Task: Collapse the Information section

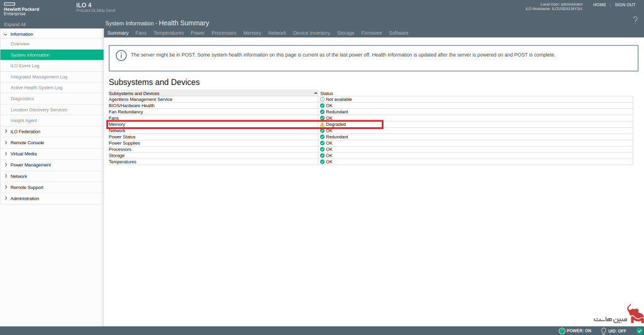Action: click(x=6, y=34)
